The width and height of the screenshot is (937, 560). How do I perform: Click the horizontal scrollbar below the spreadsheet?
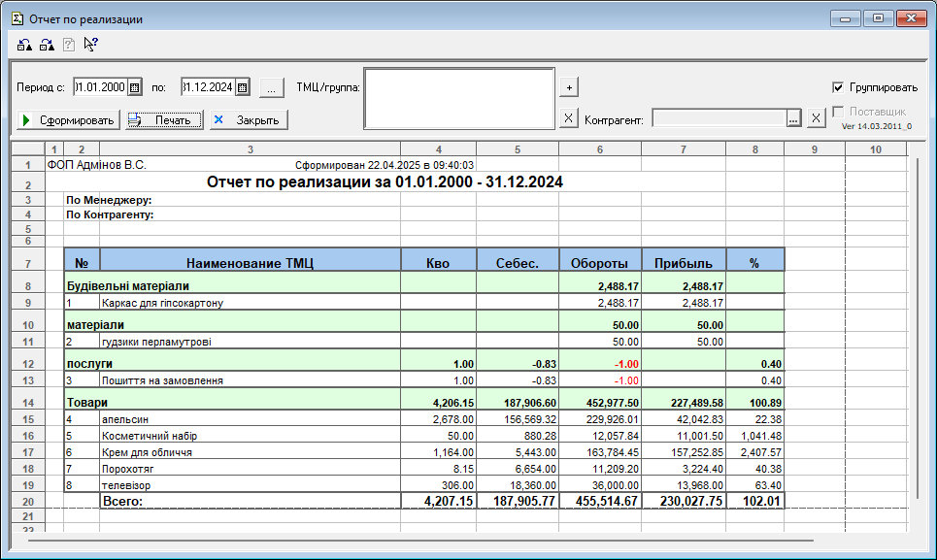pyautogui.click(x=420, y=541)
